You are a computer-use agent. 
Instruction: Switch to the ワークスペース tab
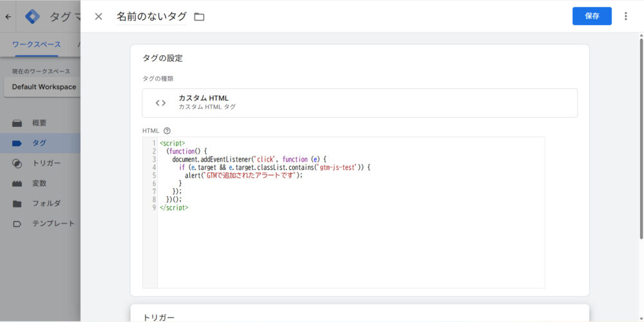37,44
